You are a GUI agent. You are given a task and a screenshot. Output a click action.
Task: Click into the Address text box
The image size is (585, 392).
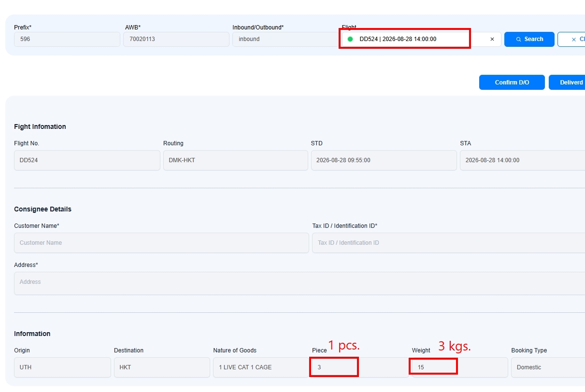pyautogui.click(x=300, y=283)
